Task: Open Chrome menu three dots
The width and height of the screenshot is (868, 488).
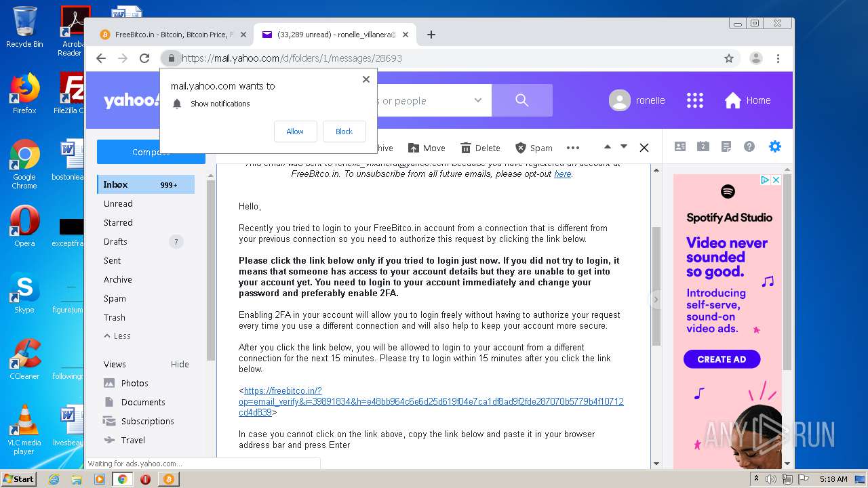Action: 778,58
